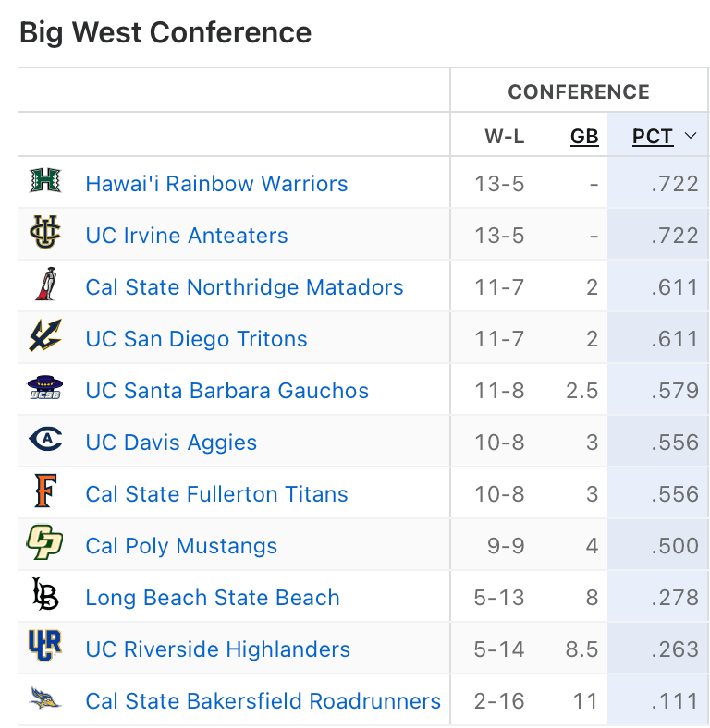Sort standings by the PCT column
Screen dimensions: 710x728
click(653, 137)
